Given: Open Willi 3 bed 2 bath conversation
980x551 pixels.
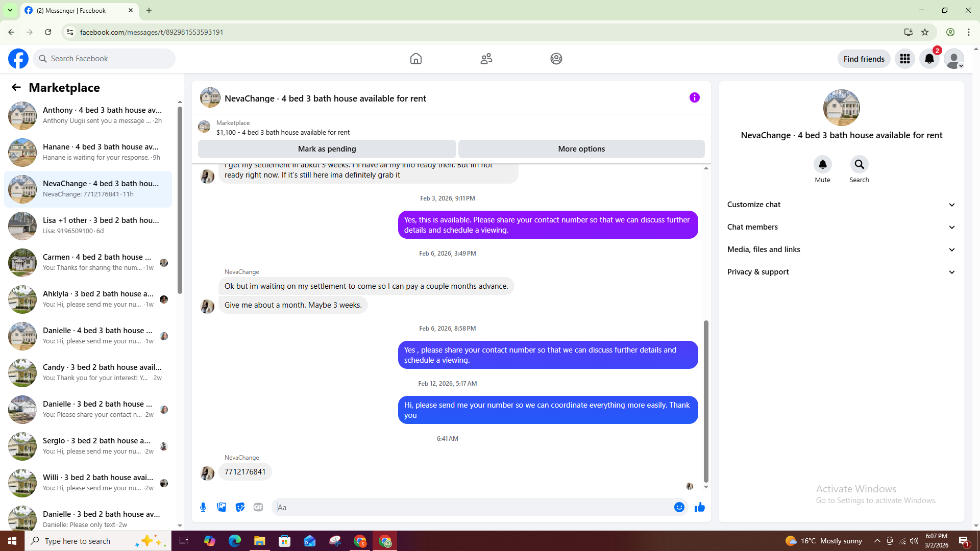Looking at the screenshot, I should click(x=88, y=483).
